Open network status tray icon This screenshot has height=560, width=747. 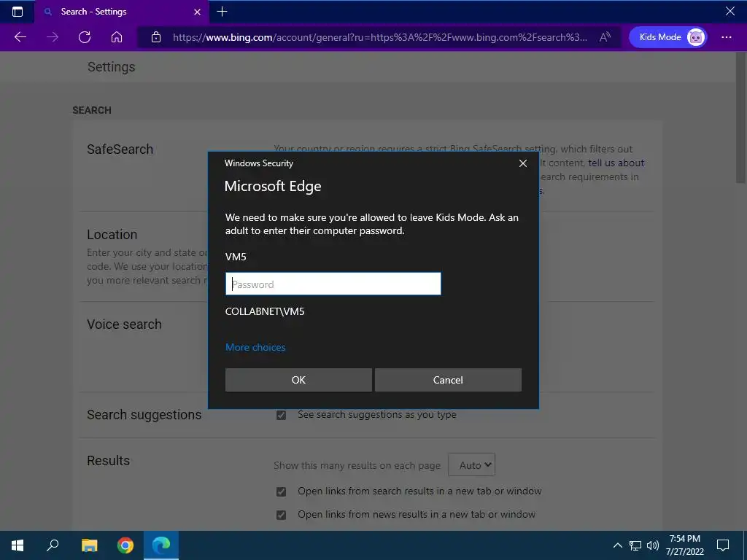pyautogui.click(x=635, y=545)
